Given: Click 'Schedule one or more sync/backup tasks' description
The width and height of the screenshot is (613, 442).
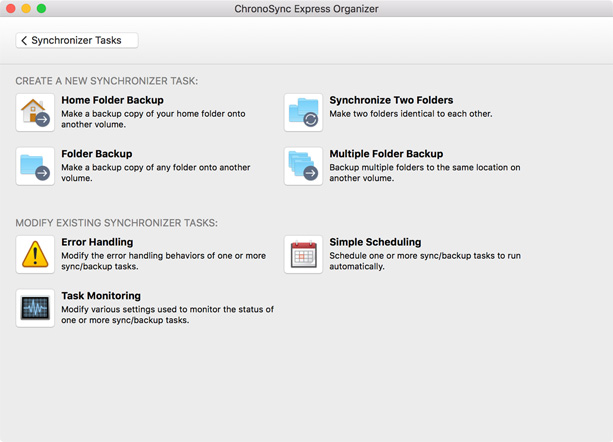Looking at the screenshot, I should point(425,261).
